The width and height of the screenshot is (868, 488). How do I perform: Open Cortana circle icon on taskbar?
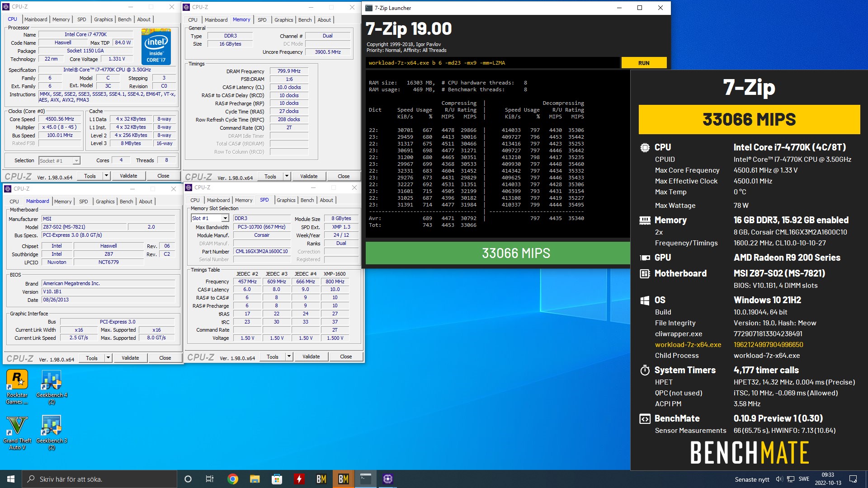click(188, 479)
